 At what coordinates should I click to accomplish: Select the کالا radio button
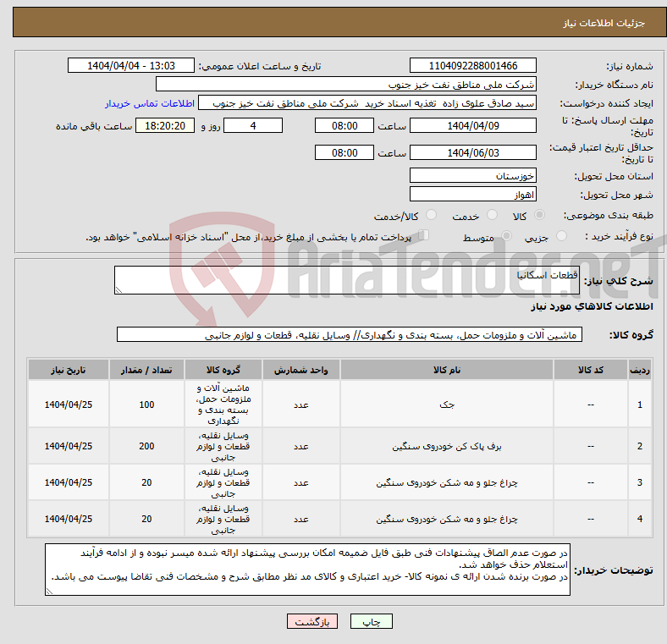[x=539, y=215]
